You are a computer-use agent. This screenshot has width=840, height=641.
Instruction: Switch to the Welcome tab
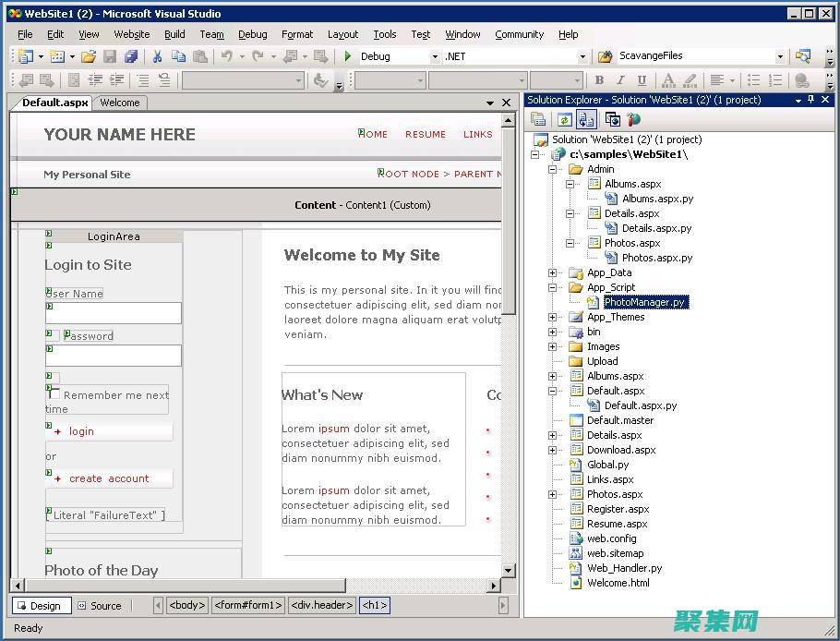[x=120, y=103]
